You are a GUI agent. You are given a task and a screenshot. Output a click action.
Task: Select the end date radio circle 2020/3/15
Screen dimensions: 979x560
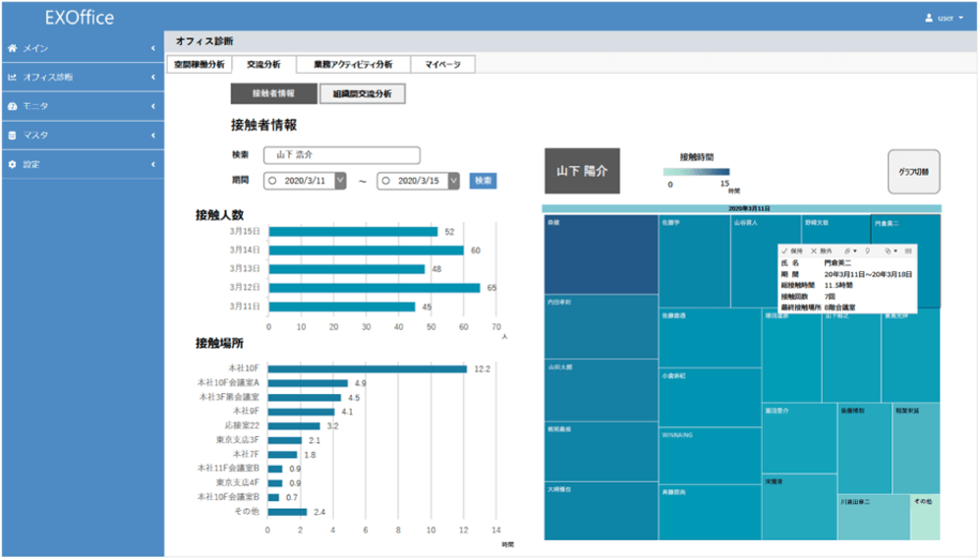point(384,182)
